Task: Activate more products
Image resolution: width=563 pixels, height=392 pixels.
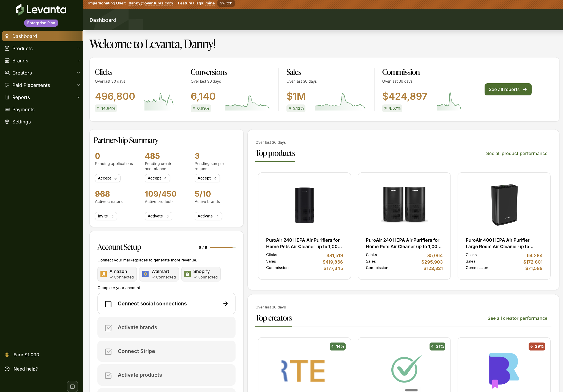Action: coord(158,216)
